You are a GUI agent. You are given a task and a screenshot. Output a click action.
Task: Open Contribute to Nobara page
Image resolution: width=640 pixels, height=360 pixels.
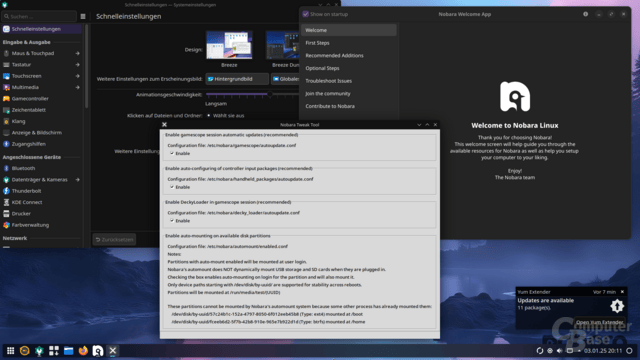(349, 106)
